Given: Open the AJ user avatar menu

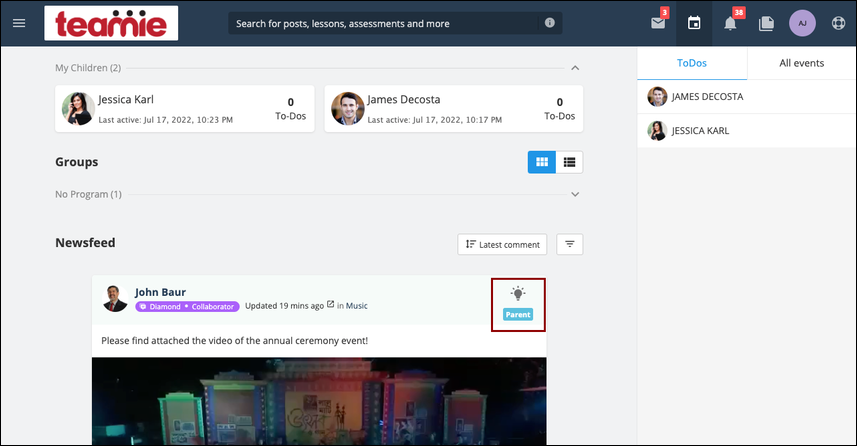Looking at the screenshot, I should point(802,24).
